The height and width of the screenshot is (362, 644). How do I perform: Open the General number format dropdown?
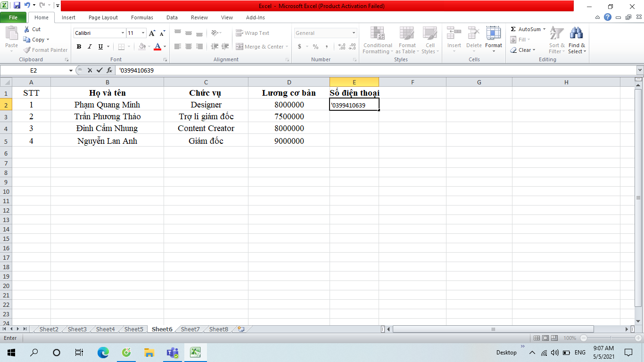354,33
